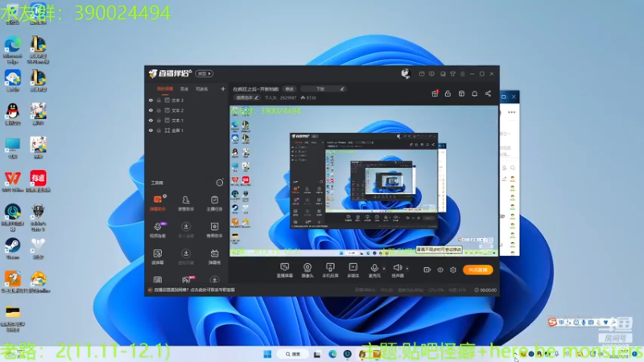
Task: Select the 文本 3 layer row
Action: tap(187, 100)
